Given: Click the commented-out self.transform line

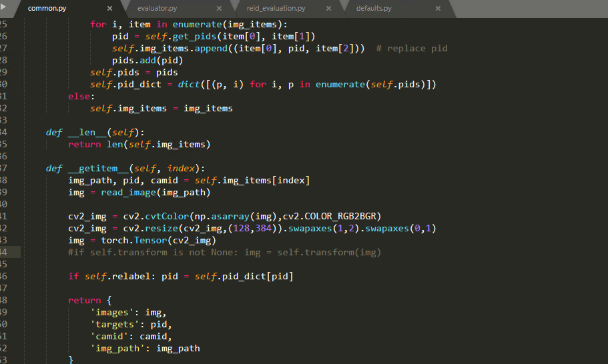Looking at the screenshot, I should click(224, 253).
